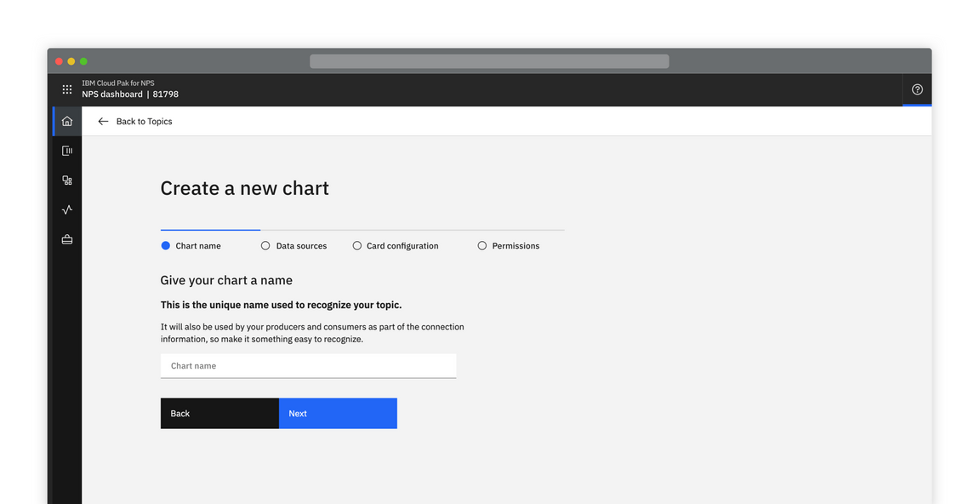Focus the Chart name text field
Image resolution: width=980 pixels, height=504 pixels.
tap(308, 366)
